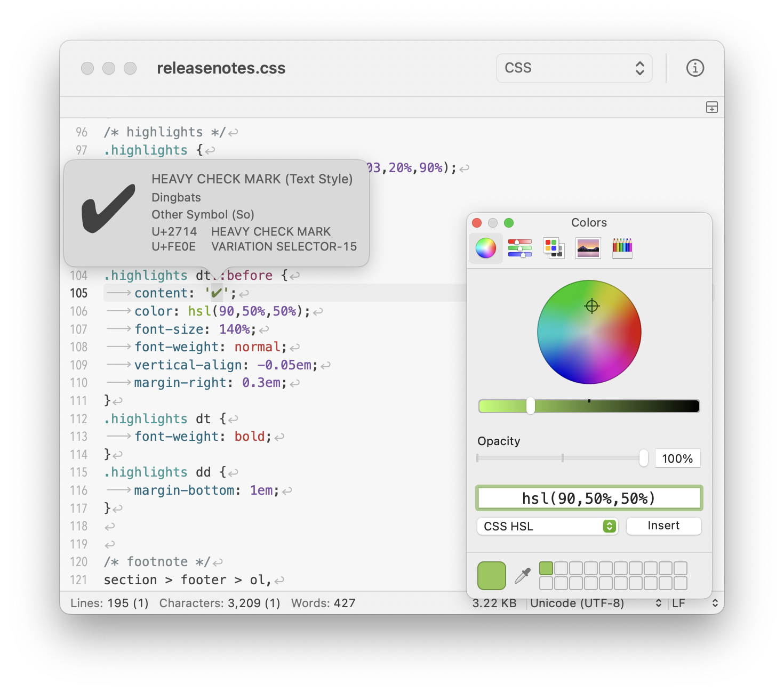Open the document inspector info icon
The height and width of the screenshot is (693, 784).
695,68
